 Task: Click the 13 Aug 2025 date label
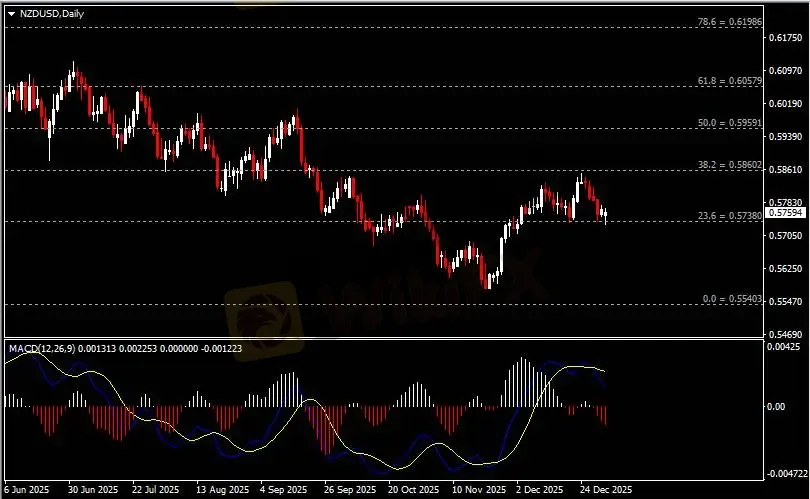click(222, 489)
